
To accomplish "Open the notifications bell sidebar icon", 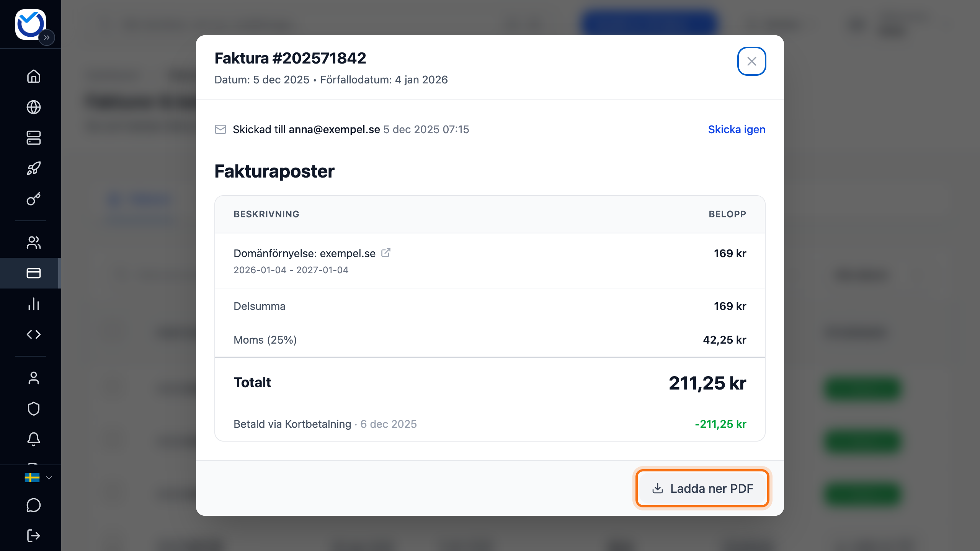I will 34,439.
